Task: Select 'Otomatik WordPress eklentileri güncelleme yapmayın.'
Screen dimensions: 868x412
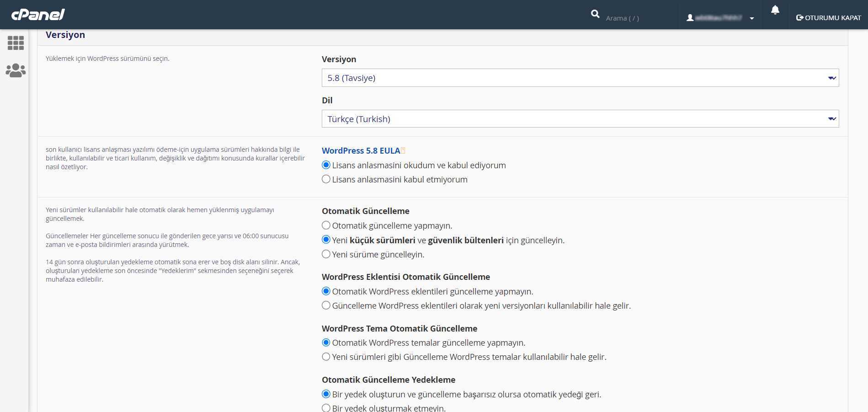Action: [x=326, y=291]
